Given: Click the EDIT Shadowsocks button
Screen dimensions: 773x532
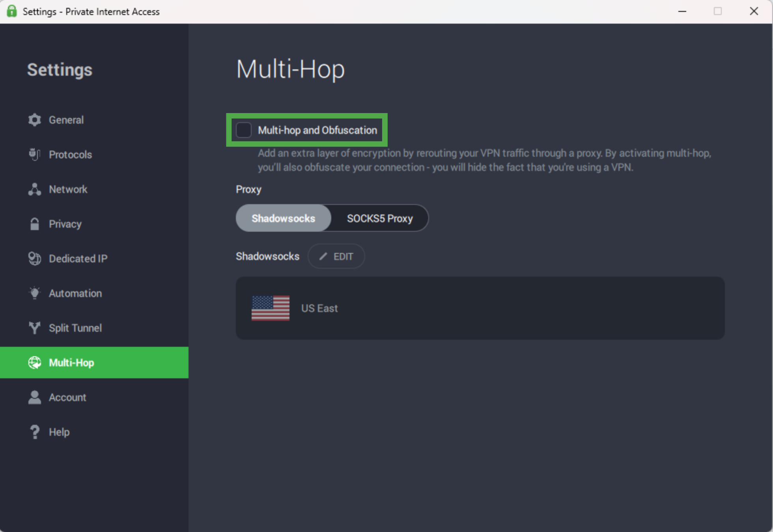Looking at the screenshot, I should (x=336, y=256).
